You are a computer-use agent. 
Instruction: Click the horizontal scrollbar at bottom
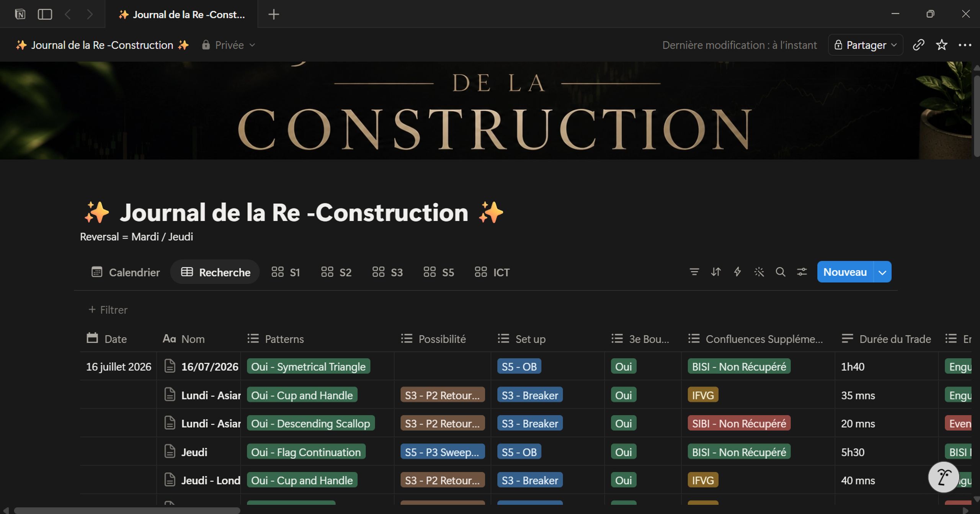coord(127,510)
